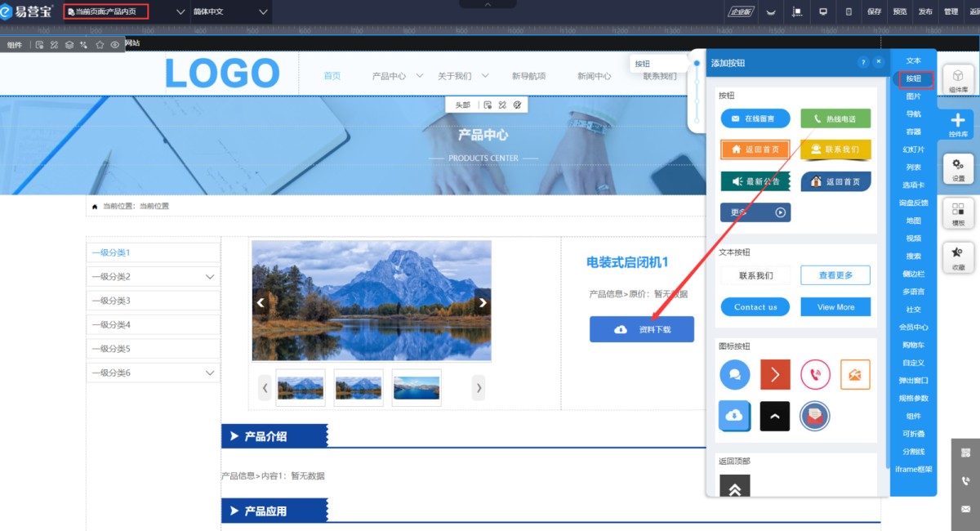980x531 pixels.
Task: Expand the 一级分类6 category chevron
Action: pyautogui.click(x=210, y=373)
